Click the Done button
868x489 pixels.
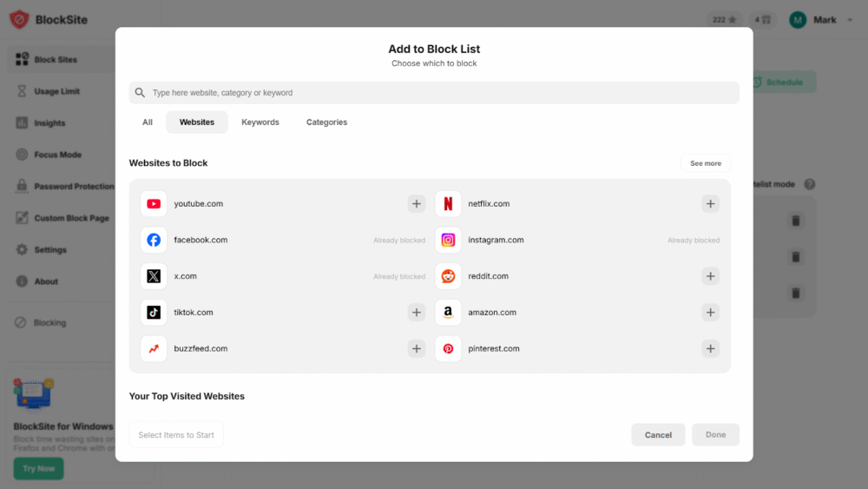click(715, 435)
